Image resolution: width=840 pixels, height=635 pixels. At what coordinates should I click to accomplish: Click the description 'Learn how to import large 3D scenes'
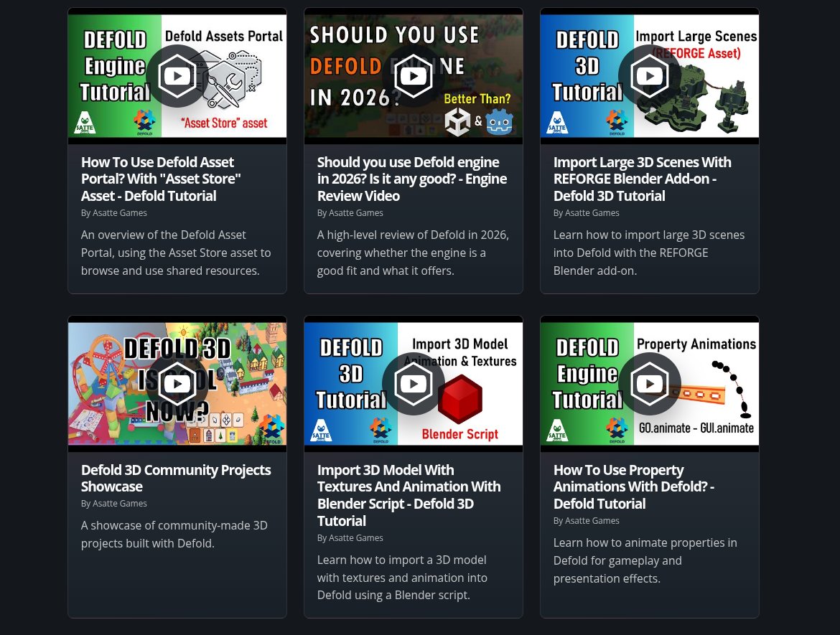649,253
